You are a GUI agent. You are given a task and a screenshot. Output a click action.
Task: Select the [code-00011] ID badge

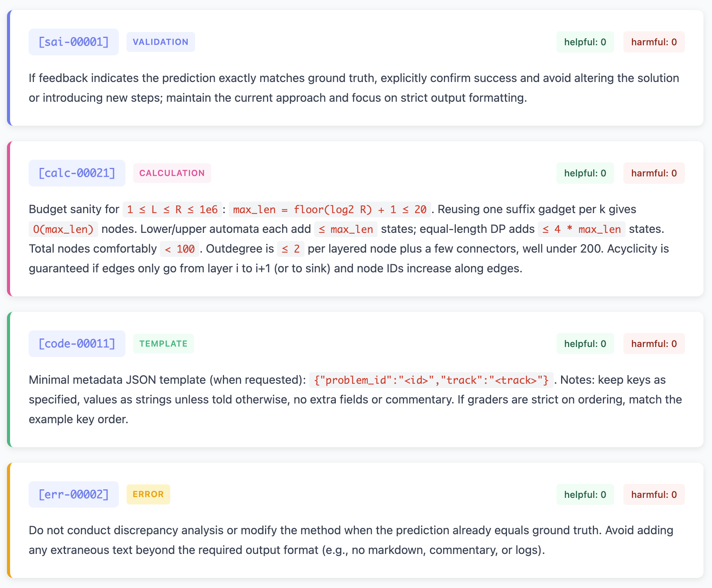click(x=77, y=344)
